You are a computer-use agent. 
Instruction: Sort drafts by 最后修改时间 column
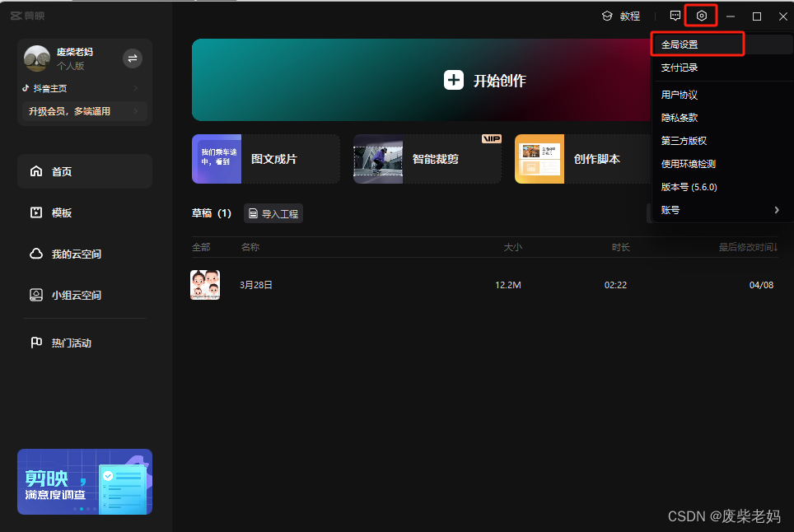[749, 247]
